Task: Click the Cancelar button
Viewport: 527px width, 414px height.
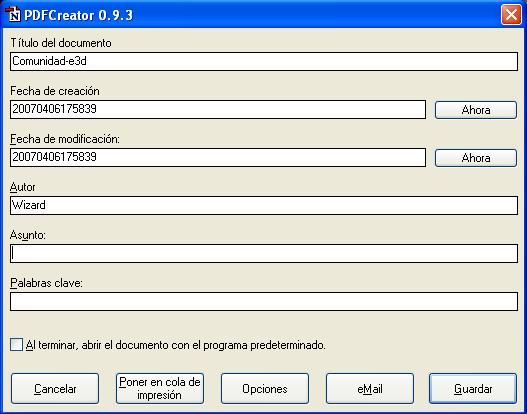Action: coord(55,389)
